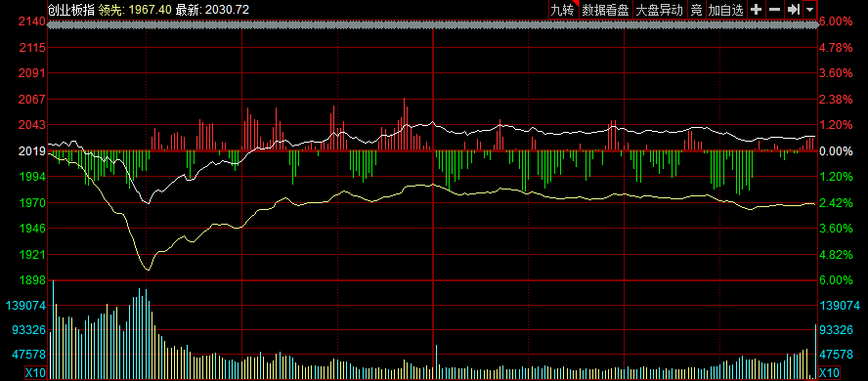
Task: Open the small dropdown arrow at top right
Action: (810, 10)
